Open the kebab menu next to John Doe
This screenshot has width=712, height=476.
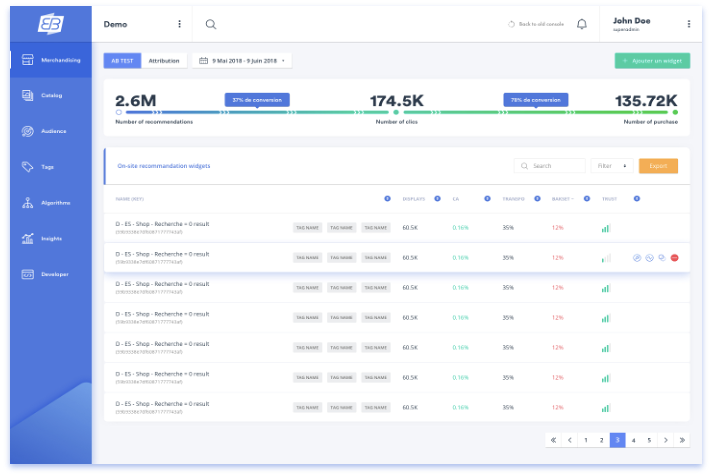click(689, 24)
